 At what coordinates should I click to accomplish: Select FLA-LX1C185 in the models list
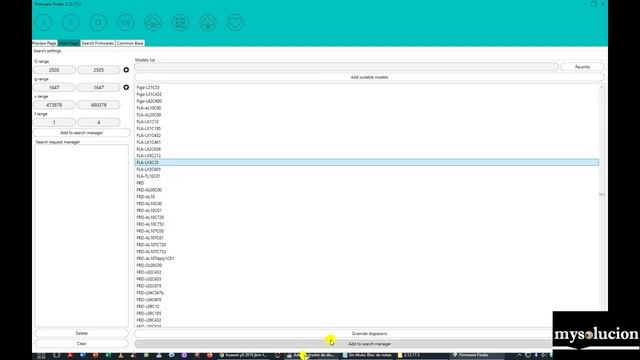pos(149,129)
